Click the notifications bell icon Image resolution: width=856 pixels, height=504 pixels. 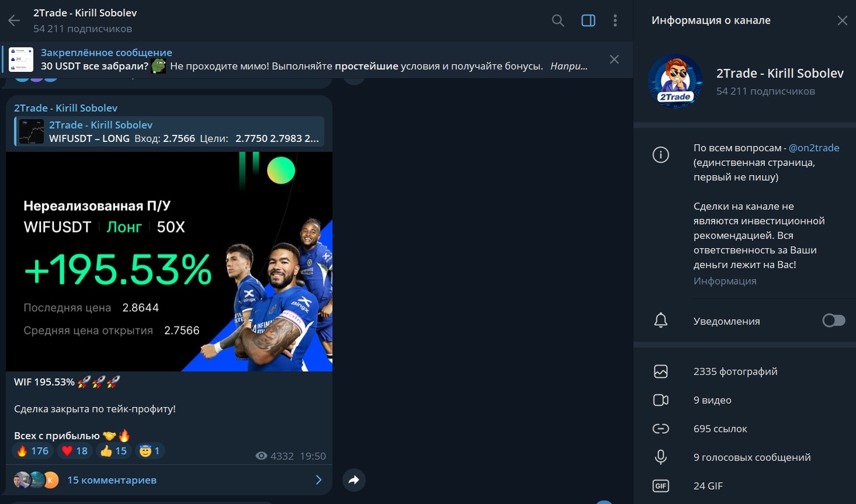pyautogui.click(x=661, y=321)
